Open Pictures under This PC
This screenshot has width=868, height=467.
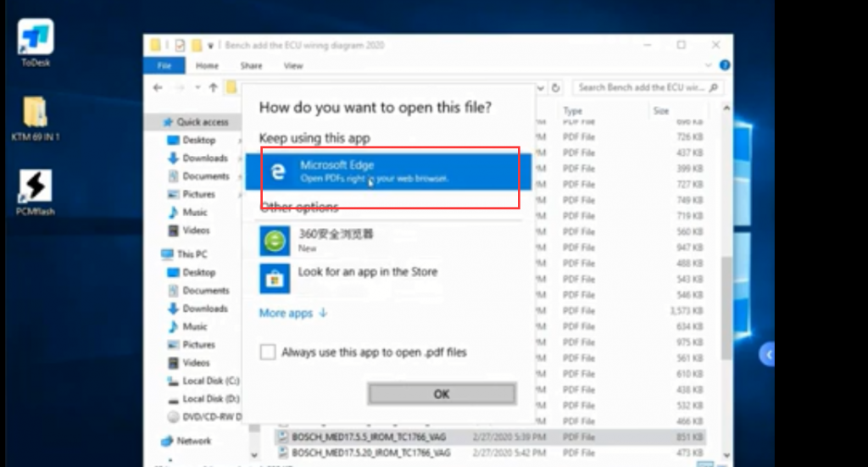pos(198,344)
